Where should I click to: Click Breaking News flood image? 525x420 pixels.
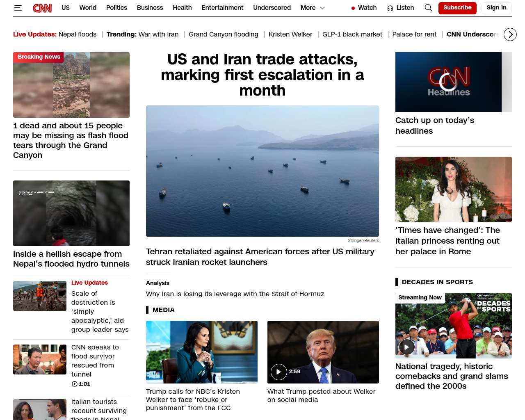[x=71, y=85]
